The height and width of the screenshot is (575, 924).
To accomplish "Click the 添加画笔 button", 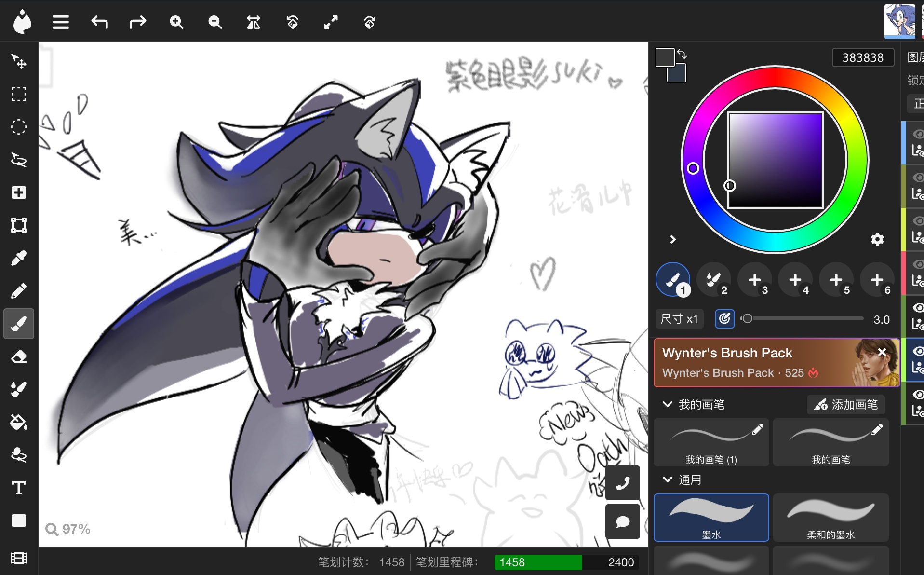I will 846,404.
